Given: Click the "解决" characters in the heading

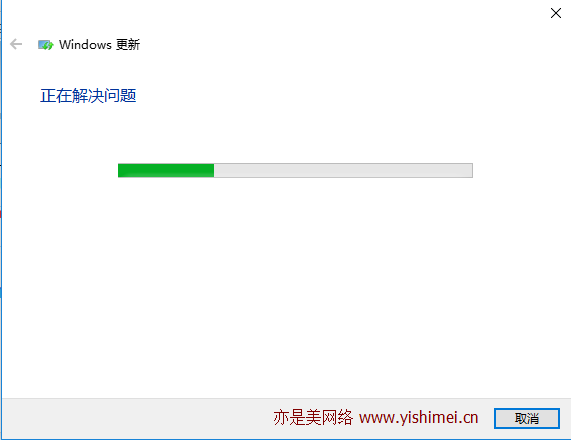Looking at the screenshot, I should coord(88,96).
